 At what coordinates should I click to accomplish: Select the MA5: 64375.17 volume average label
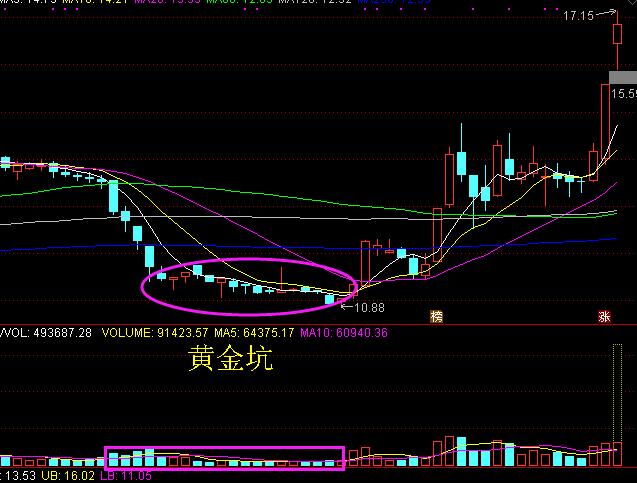254,333
